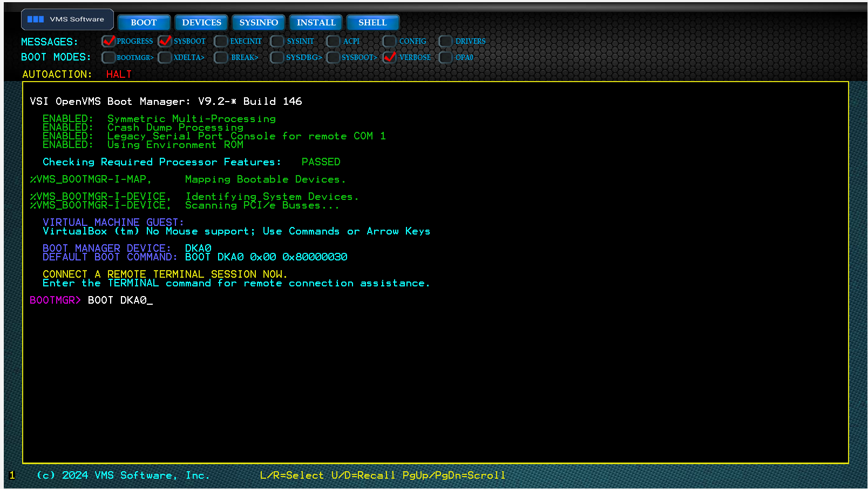
Task: Enable the EXECINIT messages checkbox
Action: [x=221, y=41]
